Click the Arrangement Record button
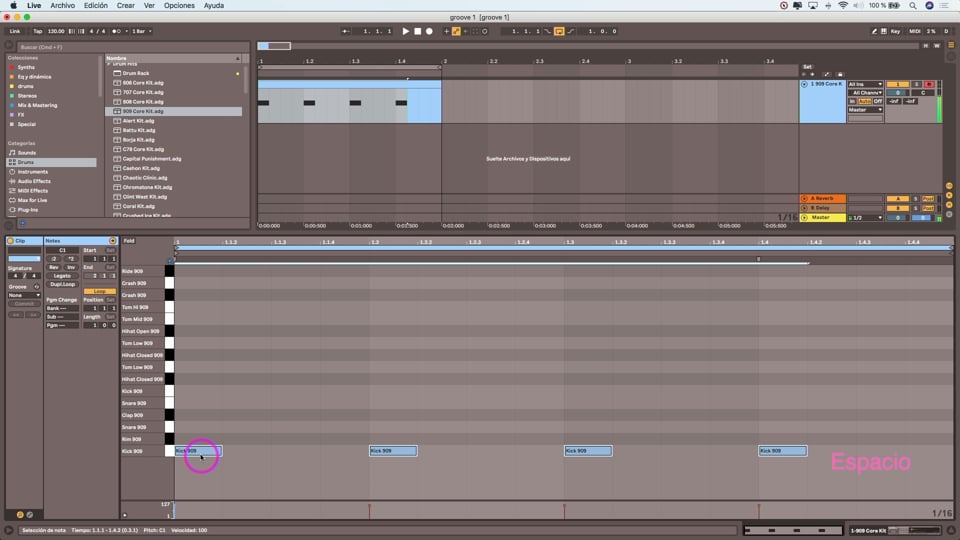 tap(429, 31)
